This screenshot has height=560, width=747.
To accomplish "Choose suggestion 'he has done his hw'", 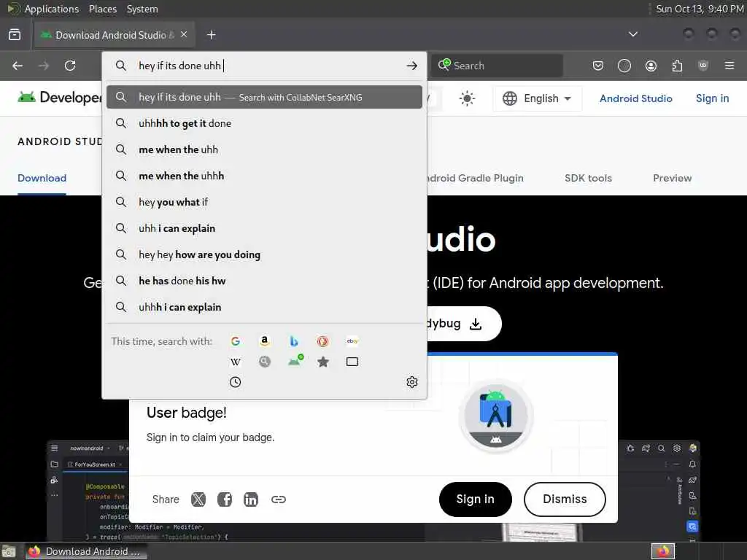I will tap(264, 281).
